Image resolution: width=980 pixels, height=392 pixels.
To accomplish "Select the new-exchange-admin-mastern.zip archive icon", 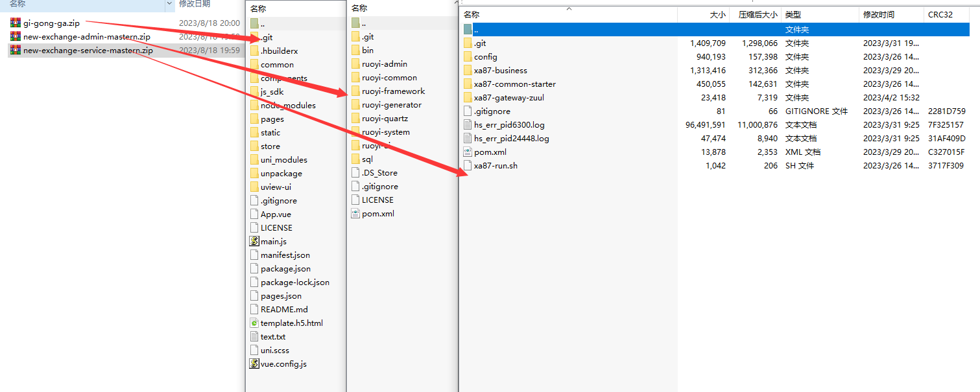I will click(x=16, y=36).
